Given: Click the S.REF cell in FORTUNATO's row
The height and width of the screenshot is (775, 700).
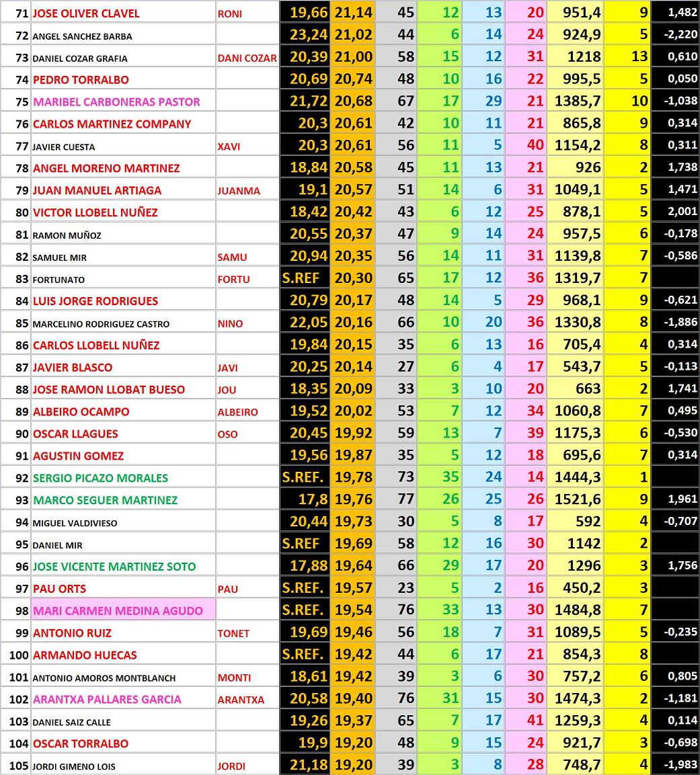Looking at the screenshot, I should [305, 278].
